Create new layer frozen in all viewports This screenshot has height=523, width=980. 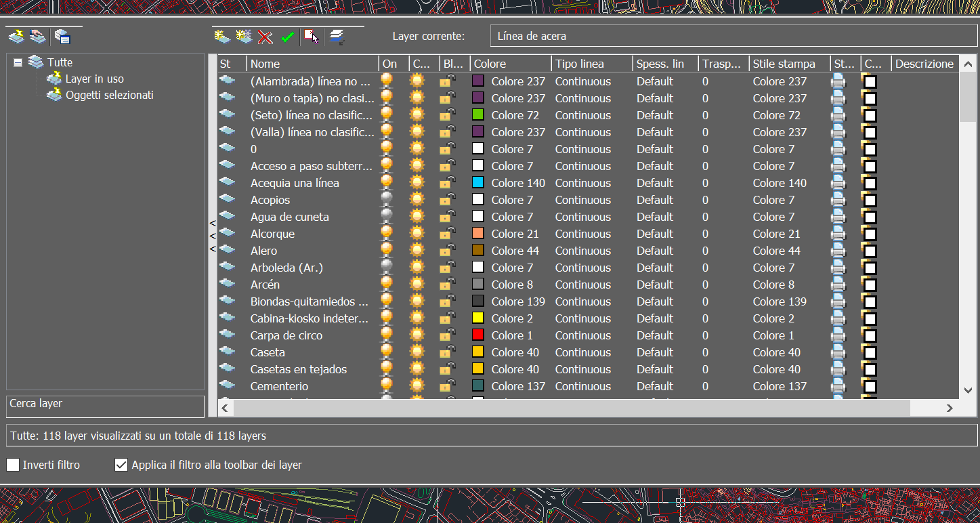[243, 36]
